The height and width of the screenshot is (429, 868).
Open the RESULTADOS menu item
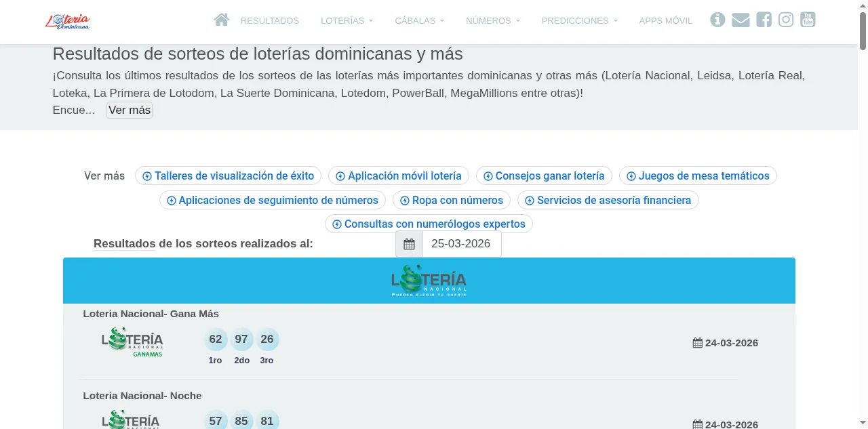[270, 21]
